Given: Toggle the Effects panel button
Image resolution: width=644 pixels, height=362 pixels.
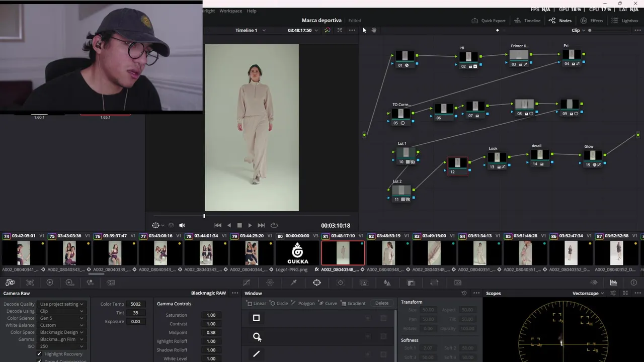Looking at the screenshot, I should (x=592, y=21).
